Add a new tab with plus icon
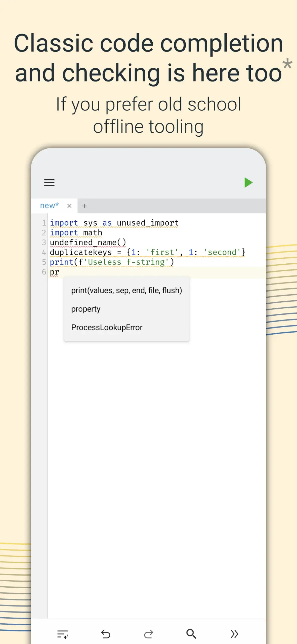 (x=84, y=206)
